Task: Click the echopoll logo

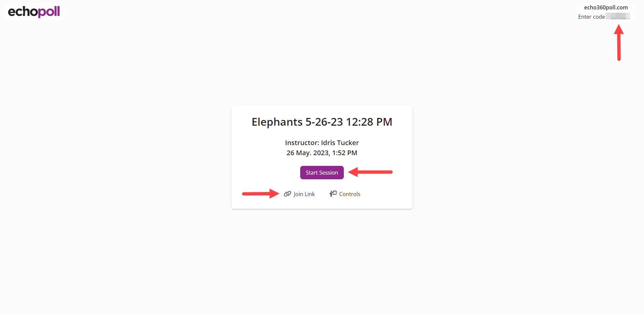Action: coord(34,12)
